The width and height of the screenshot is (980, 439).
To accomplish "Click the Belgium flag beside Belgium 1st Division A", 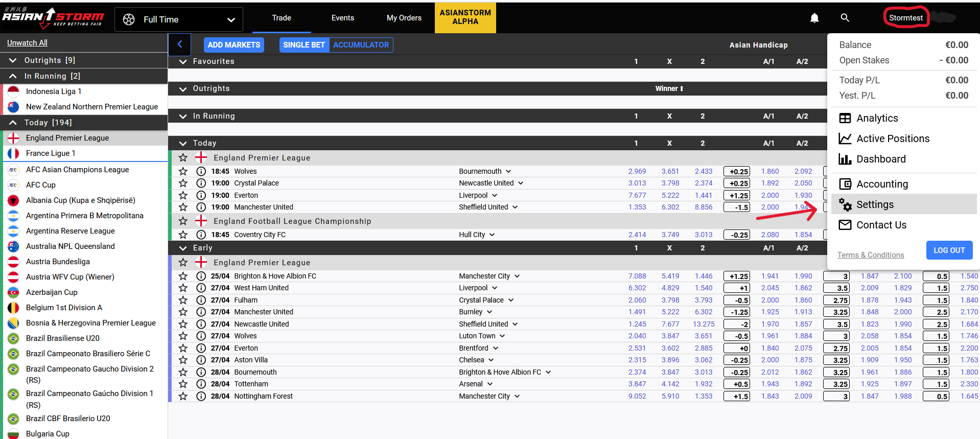I will point(13,308).
